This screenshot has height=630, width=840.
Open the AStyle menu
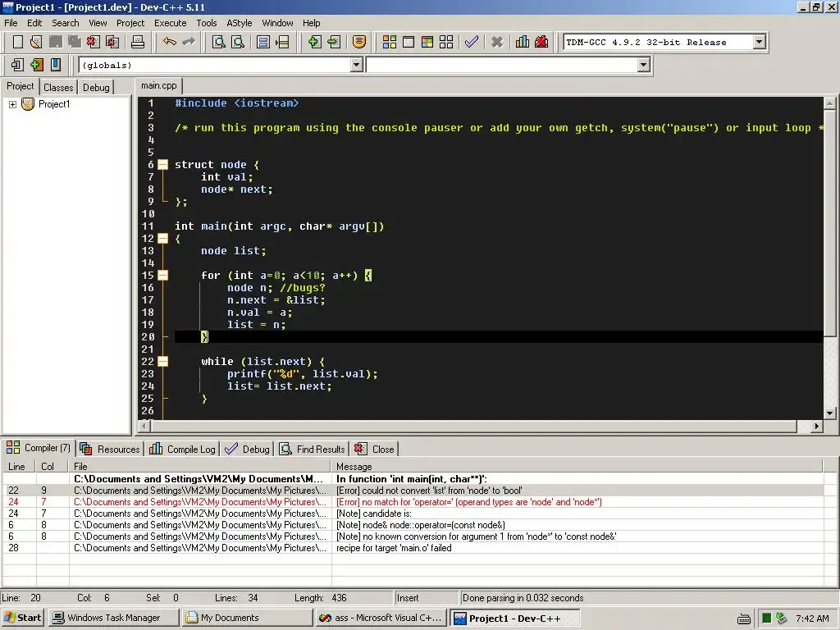click(x=239, y=23)
